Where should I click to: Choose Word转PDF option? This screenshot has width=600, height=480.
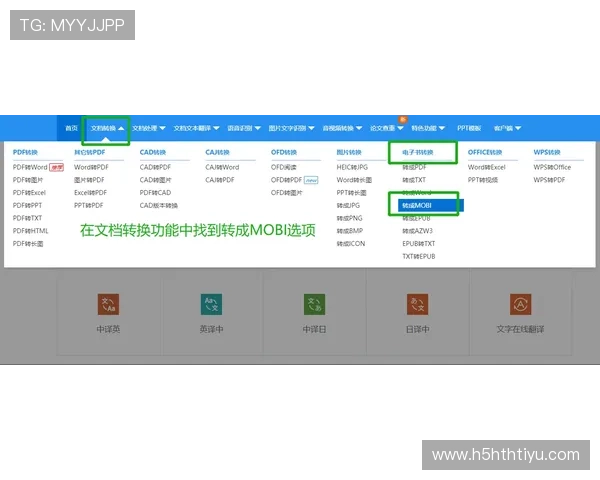coord(91,167)
